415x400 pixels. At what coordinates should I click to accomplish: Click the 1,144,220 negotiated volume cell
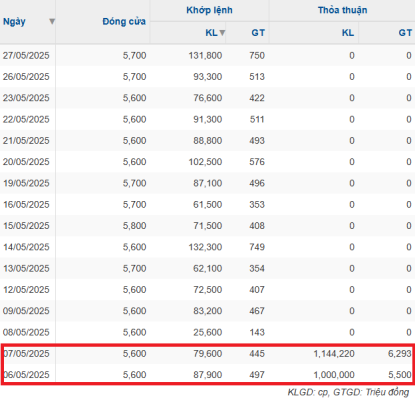pos(334,354)
